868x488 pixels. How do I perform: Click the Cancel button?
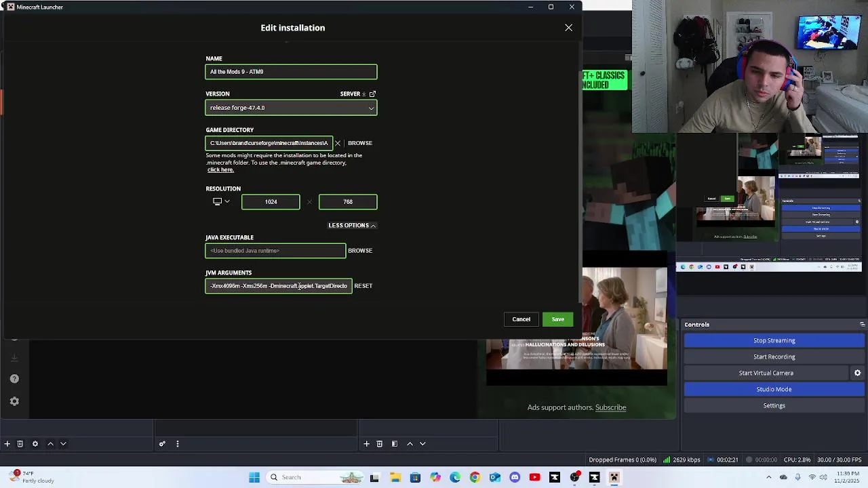coord(521,319)
